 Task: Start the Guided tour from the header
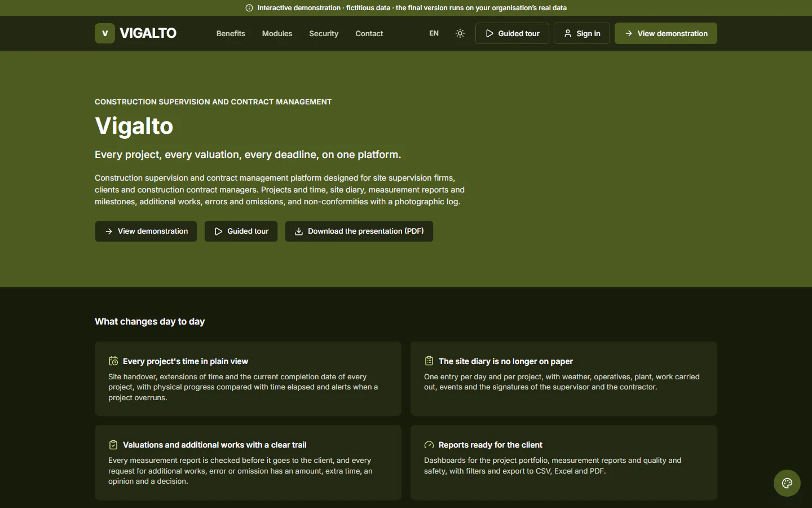pyautogui.click(x=512, y=33)
